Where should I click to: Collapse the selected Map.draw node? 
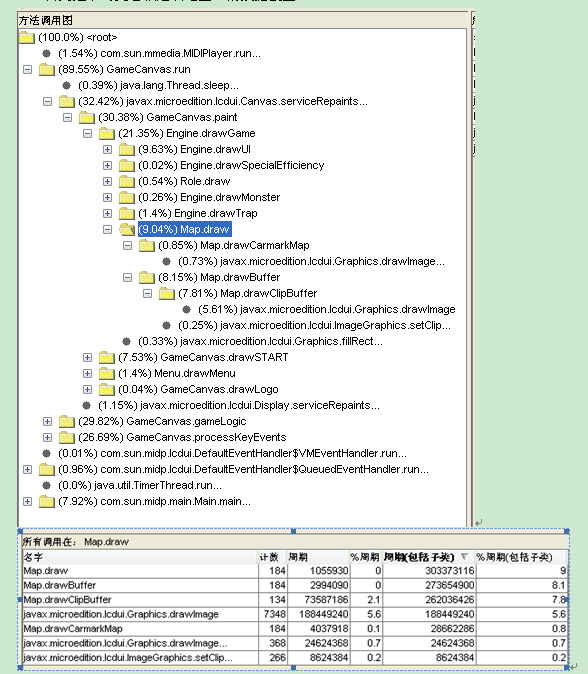[107, 230]
